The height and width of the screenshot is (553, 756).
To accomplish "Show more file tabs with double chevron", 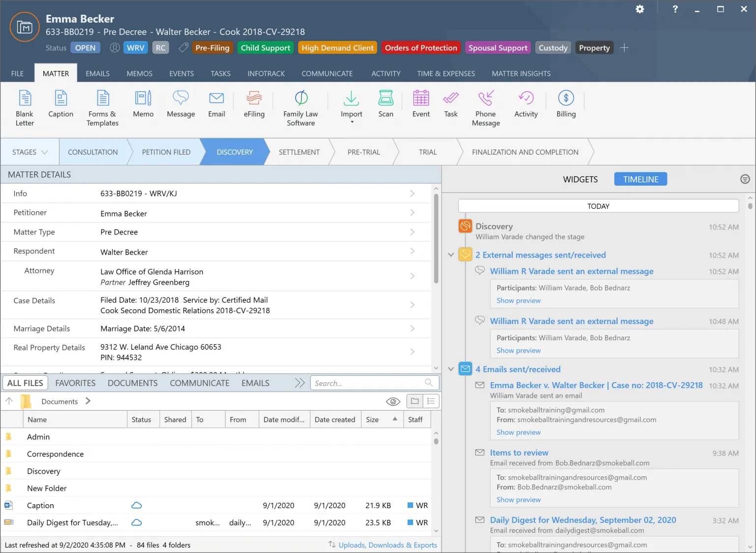I will 300,383.
